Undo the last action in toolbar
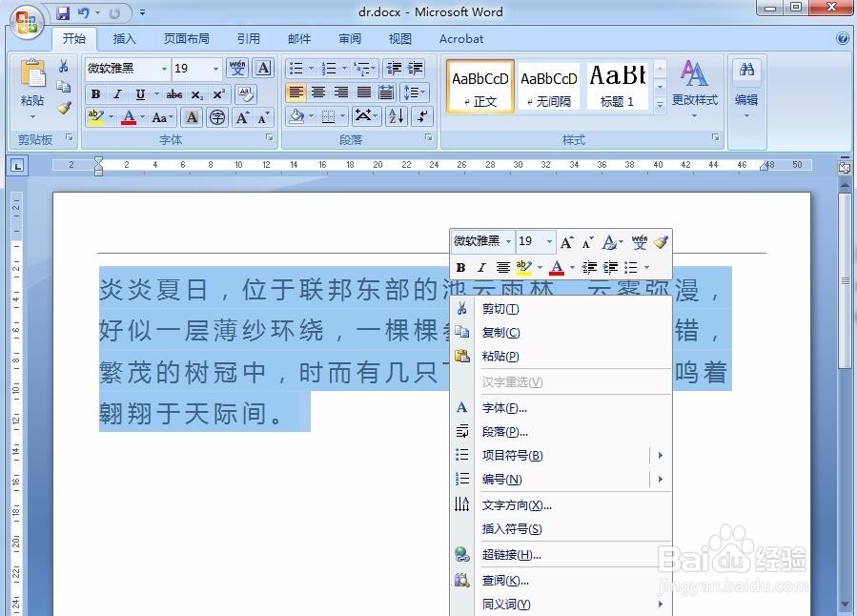 coord(84,12)
